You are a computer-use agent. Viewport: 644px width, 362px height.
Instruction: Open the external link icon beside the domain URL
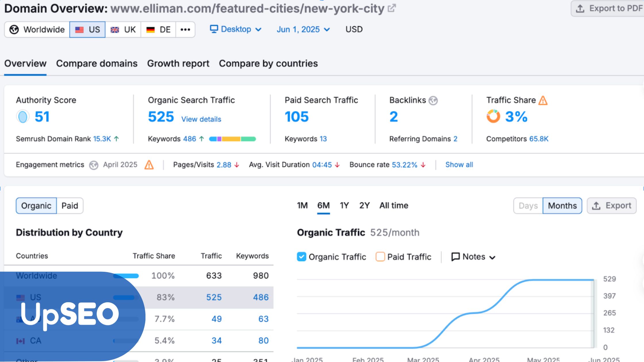coord(392,8)
